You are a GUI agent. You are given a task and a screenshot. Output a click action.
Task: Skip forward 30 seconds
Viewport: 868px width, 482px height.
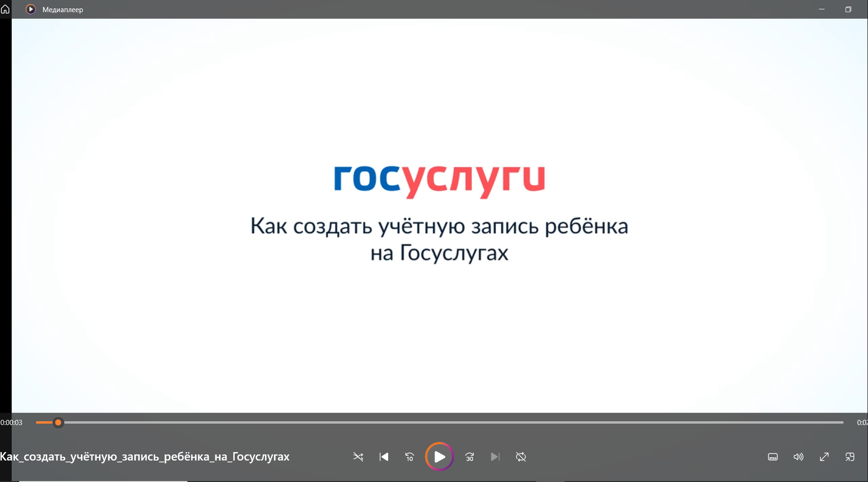[x=470, y=457]
